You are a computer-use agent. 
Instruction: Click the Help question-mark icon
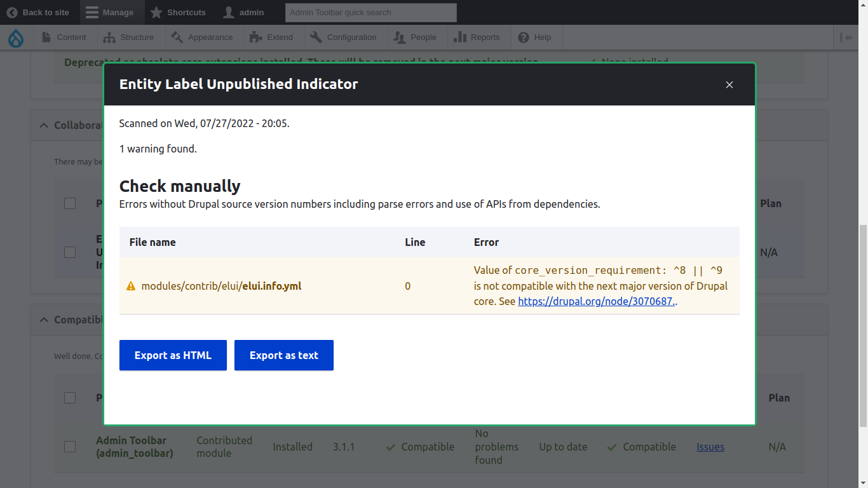522,37
